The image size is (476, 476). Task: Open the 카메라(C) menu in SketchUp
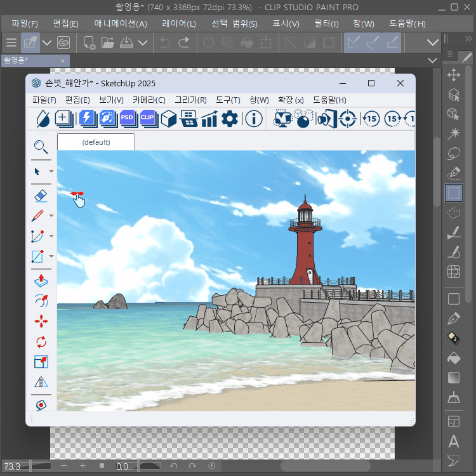pos(149,100)
